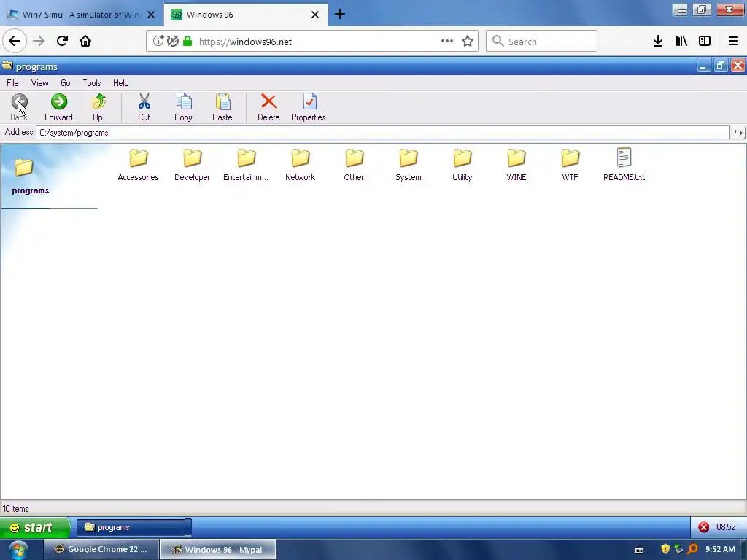Click the red error tray icon
The image size is (747, 560).
704,527
